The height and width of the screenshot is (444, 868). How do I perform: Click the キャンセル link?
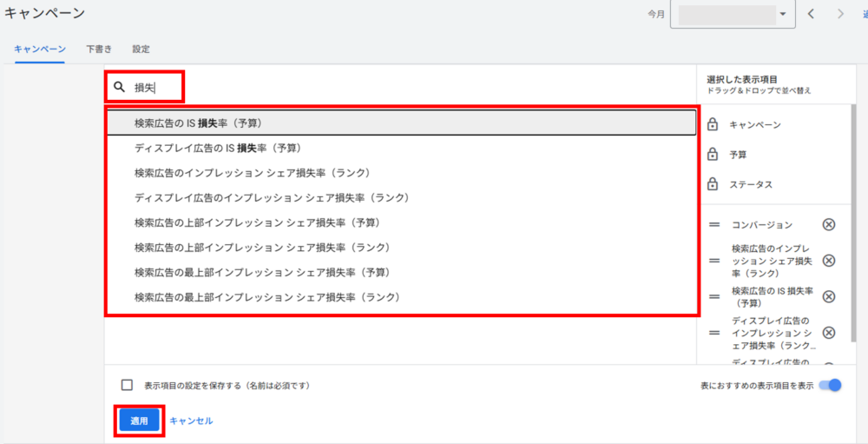point(191,421)
